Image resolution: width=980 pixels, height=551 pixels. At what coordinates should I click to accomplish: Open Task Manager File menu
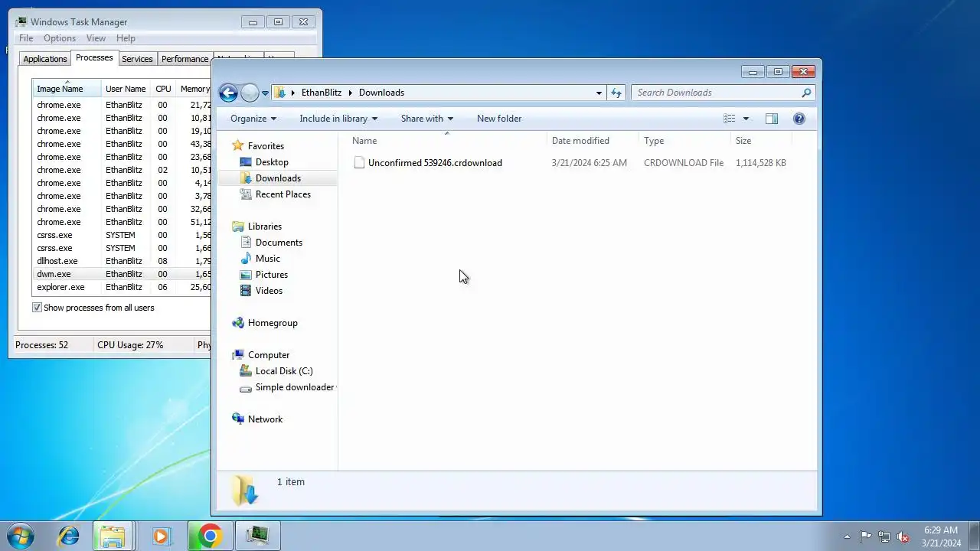point(26,38)
